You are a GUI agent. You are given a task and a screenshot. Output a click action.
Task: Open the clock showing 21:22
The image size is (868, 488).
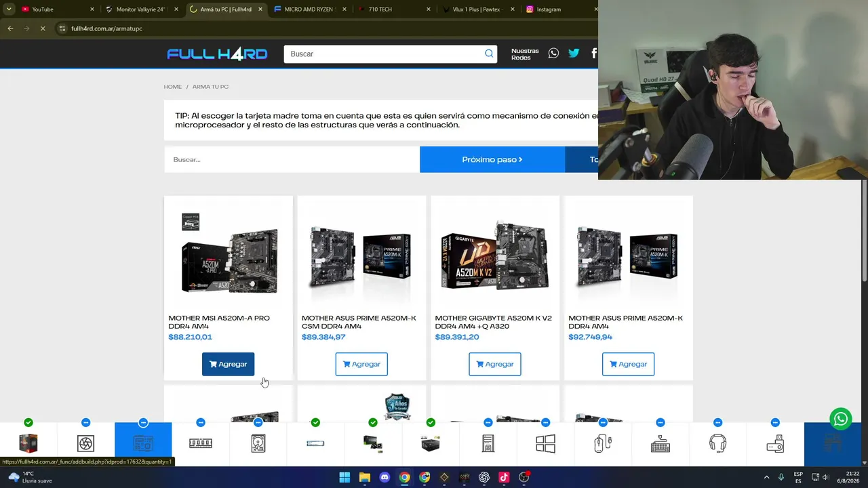tap(845, 477)
